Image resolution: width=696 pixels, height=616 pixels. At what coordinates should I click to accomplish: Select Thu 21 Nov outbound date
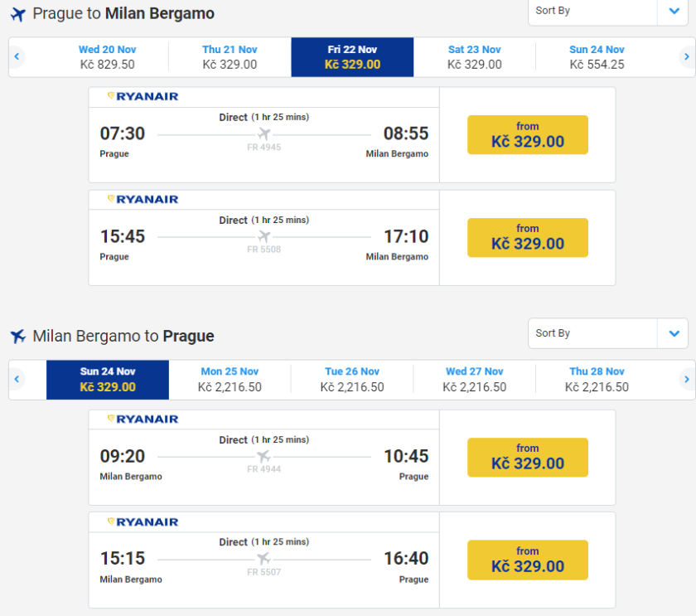coord(230,57)
